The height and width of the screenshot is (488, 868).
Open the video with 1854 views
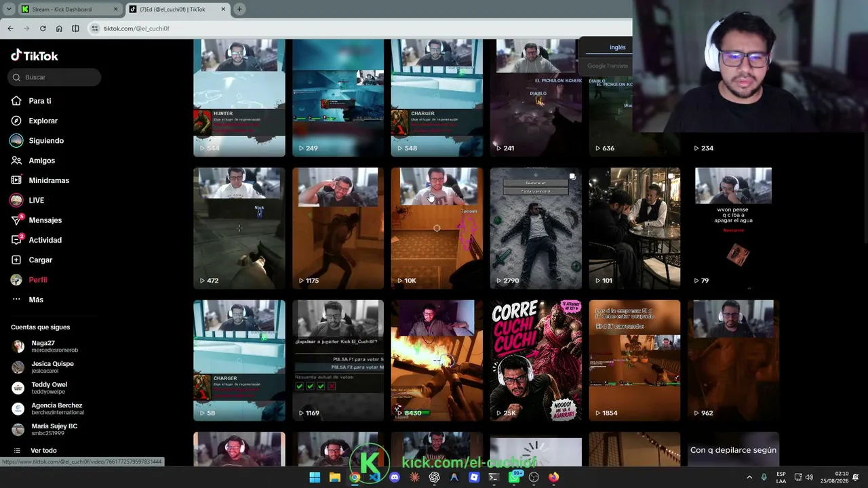(635, 361)
